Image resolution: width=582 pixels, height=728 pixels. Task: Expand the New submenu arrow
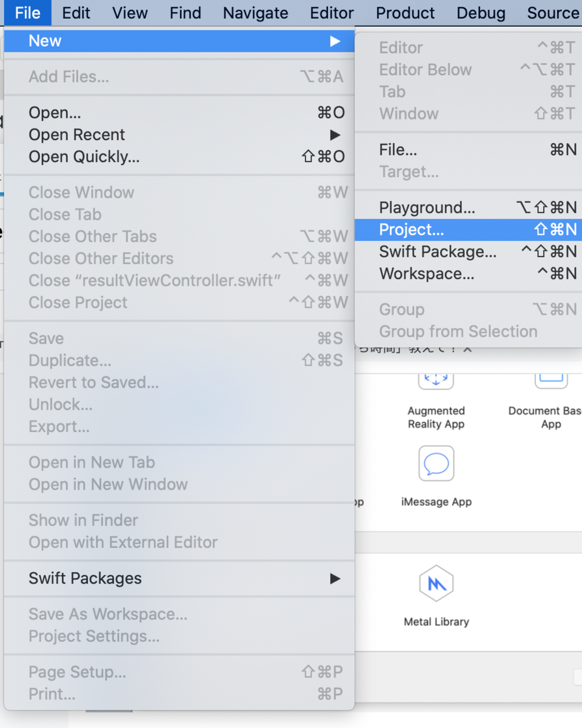point(335,41)
